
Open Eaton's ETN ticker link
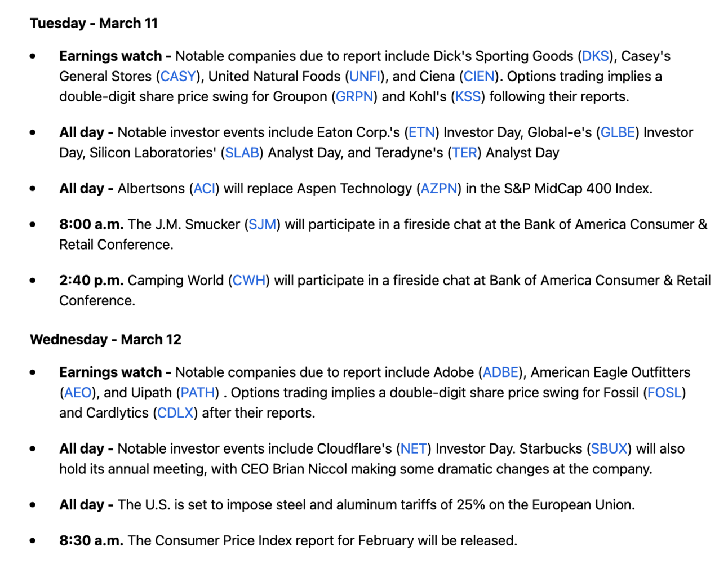421,133
